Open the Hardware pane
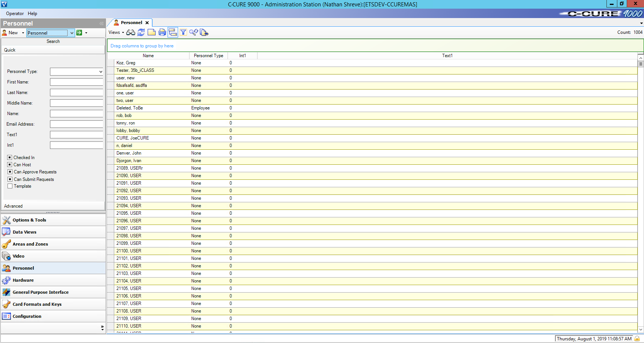 23,280
